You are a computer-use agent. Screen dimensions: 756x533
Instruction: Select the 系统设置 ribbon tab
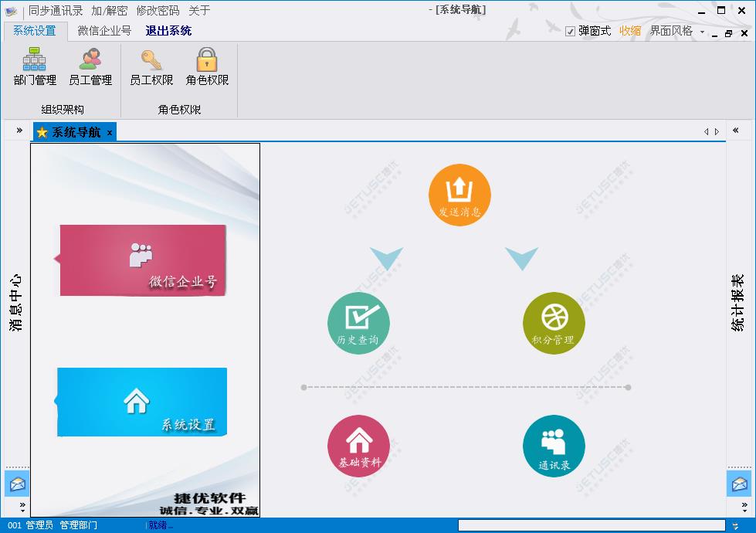[35, 31]
